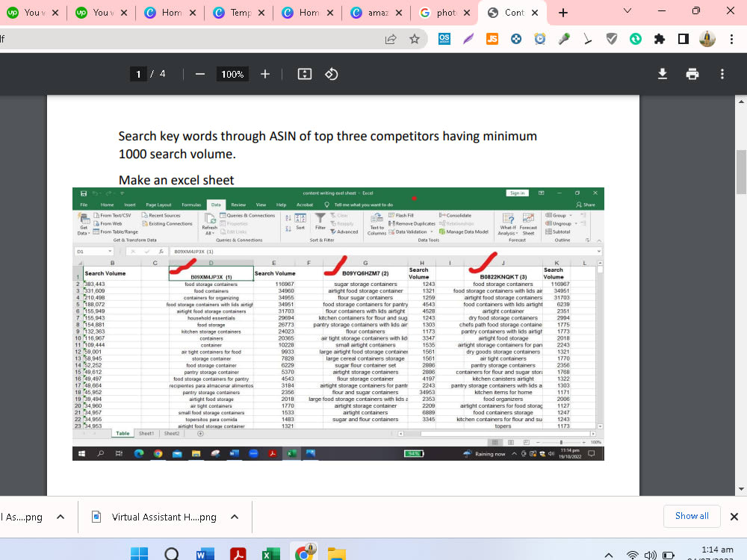Viewport: 747px width, 560px height.
Task: Print the PDF document
Action: [692, 74]
